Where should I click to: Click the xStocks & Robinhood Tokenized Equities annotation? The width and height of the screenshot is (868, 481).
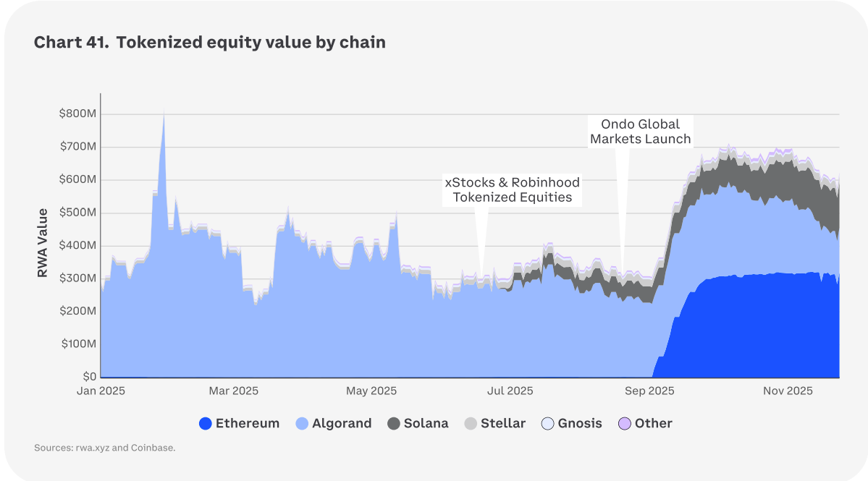coord(512,190)
